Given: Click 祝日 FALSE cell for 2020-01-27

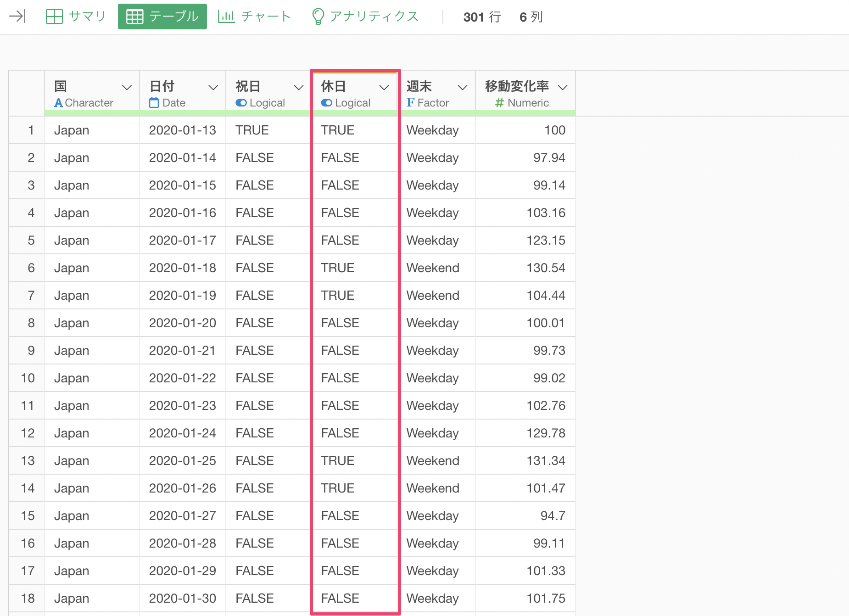Looking at the screenshot, I should 268,516.
